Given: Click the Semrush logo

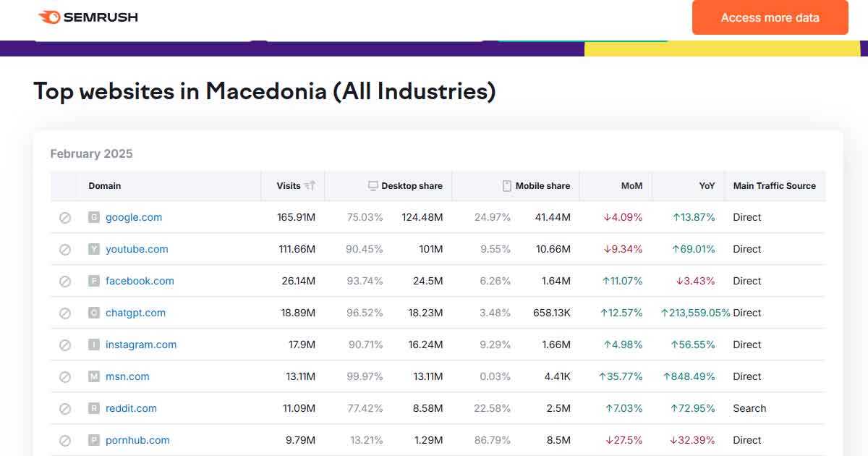Looking at the screenshot, I should [x=88, y=17].
